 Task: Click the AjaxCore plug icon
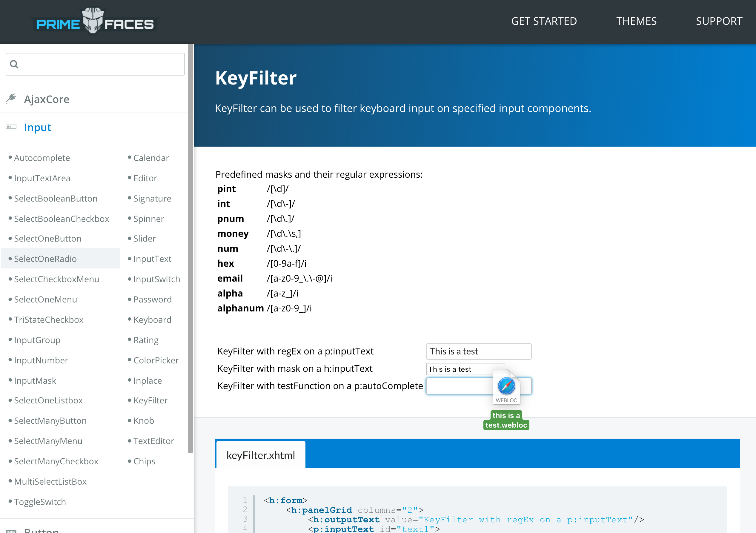11,98
